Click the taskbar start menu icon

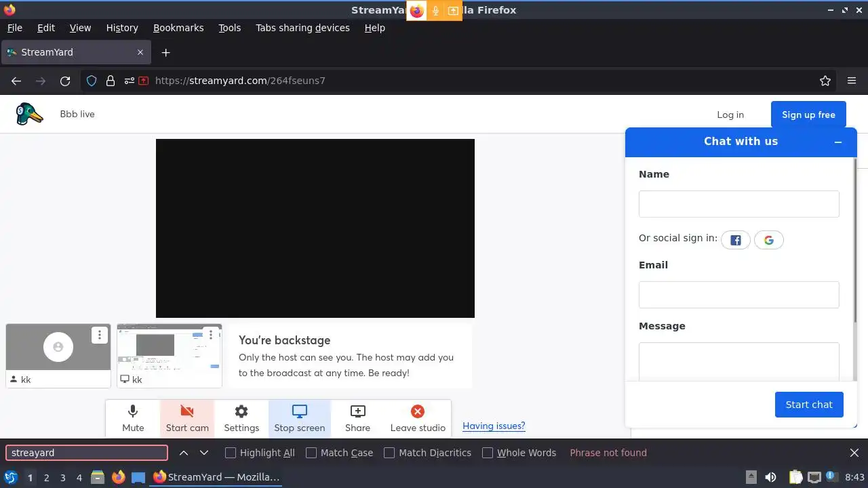11,477
